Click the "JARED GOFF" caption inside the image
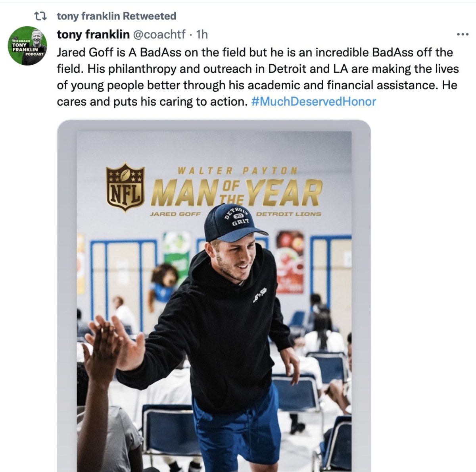This screenshot has height=472, width=476. [175, 214]
